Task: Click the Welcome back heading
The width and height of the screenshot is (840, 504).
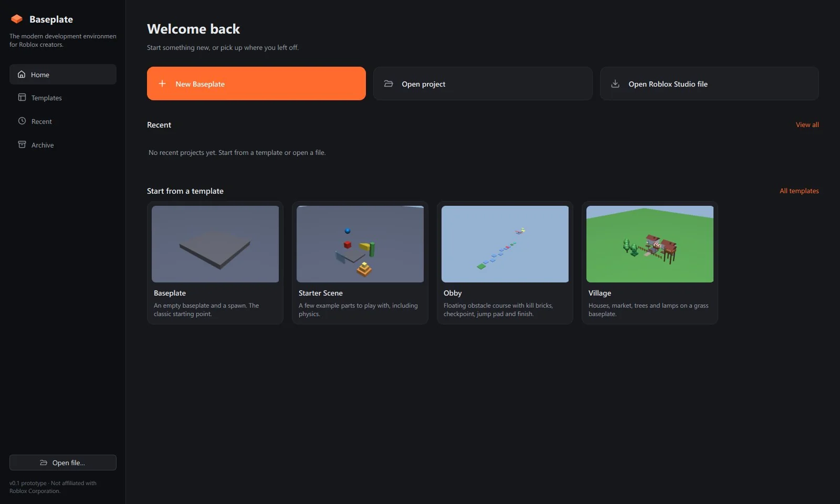Action: pyautogui.click(x=193, y=29)
